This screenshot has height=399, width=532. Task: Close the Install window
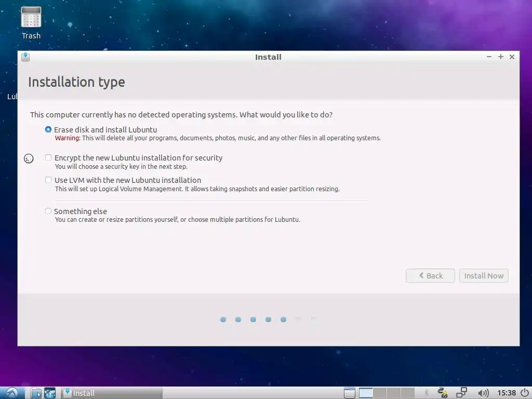(512, 57)
